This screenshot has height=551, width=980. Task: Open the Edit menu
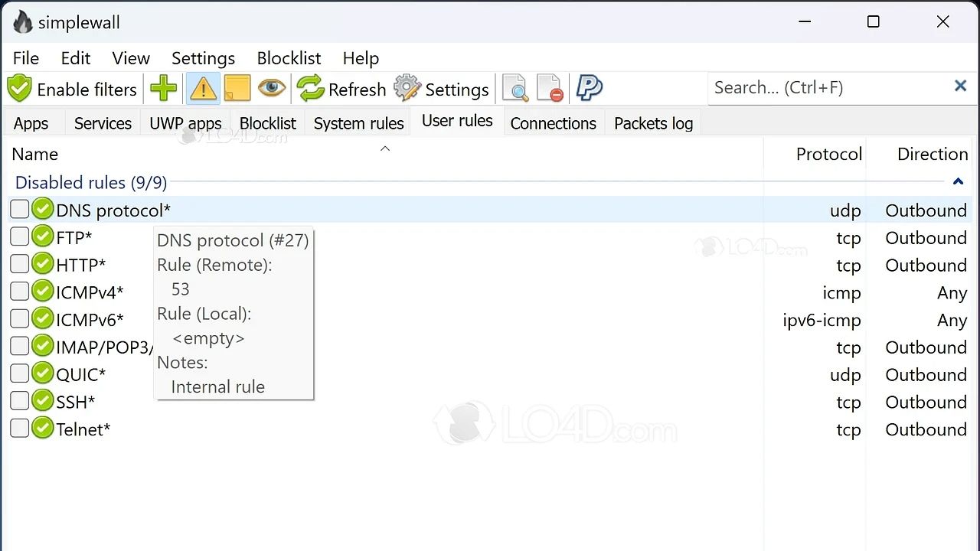76,58
